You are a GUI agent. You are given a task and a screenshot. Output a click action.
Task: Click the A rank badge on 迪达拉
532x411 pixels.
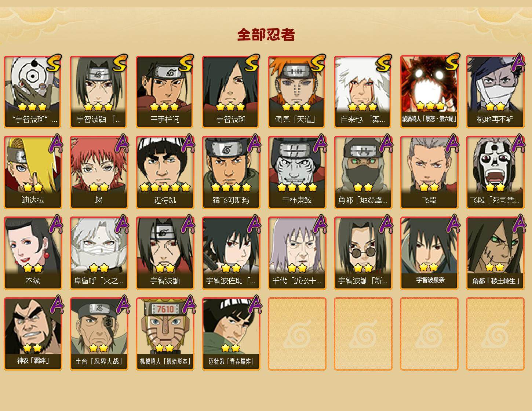pos(55,143)
